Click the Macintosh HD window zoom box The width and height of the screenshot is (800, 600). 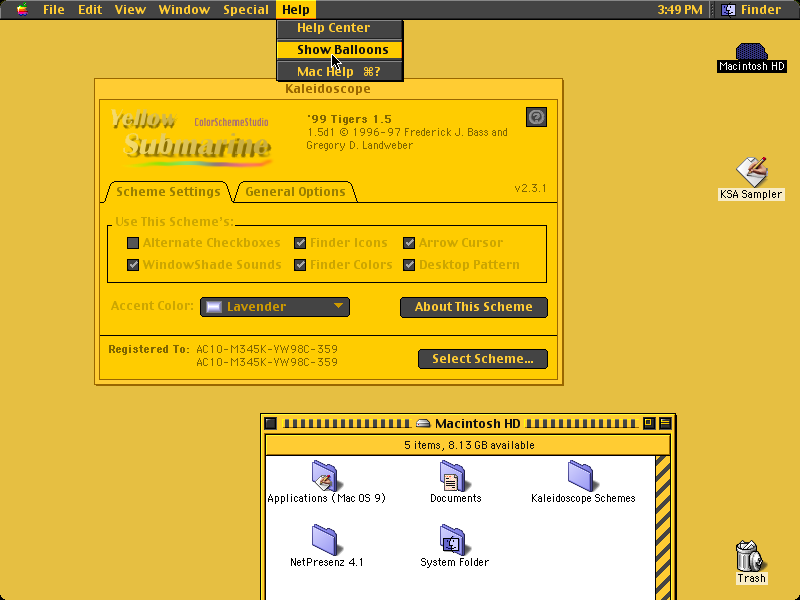(648, 423)
